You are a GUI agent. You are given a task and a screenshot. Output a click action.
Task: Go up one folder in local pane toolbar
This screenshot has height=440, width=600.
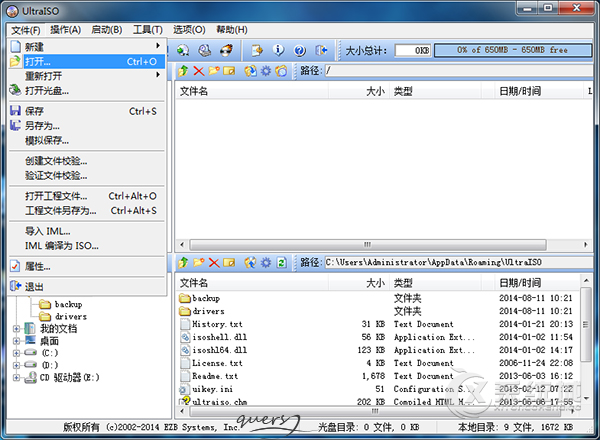[183, 262]
